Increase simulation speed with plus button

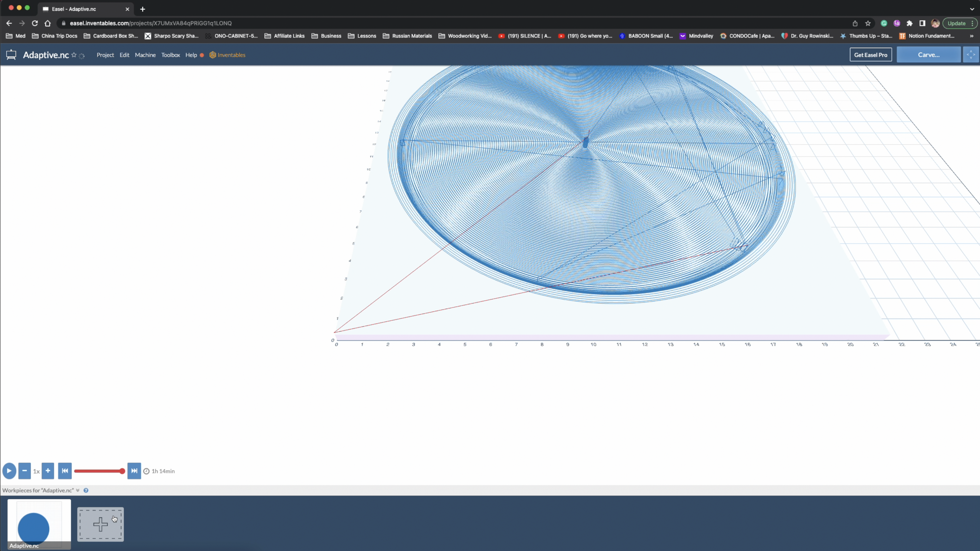pos(48,471)
